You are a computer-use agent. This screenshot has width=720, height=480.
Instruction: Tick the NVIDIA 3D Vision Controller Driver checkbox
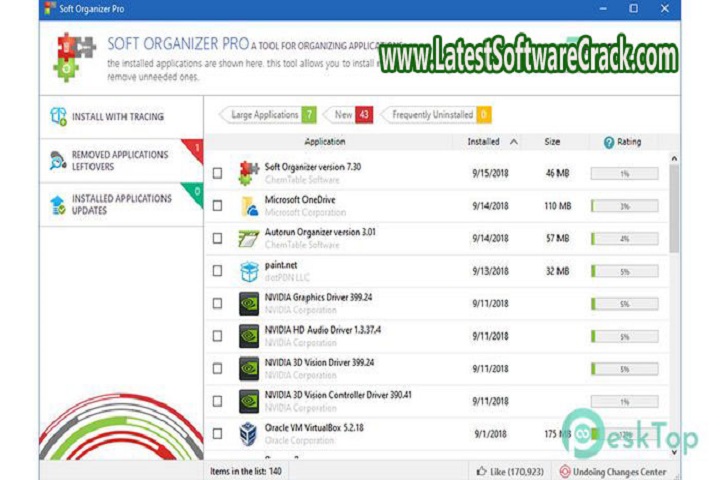coord(217,401)
